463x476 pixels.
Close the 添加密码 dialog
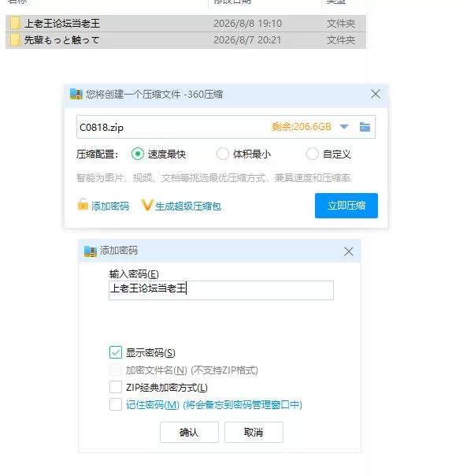(x=349, y=251)
